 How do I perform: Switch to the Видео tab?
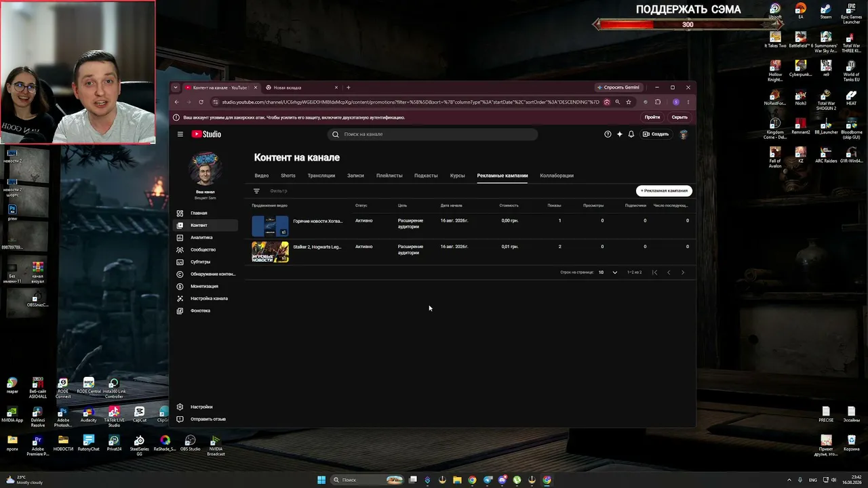[x=262, y=176]
